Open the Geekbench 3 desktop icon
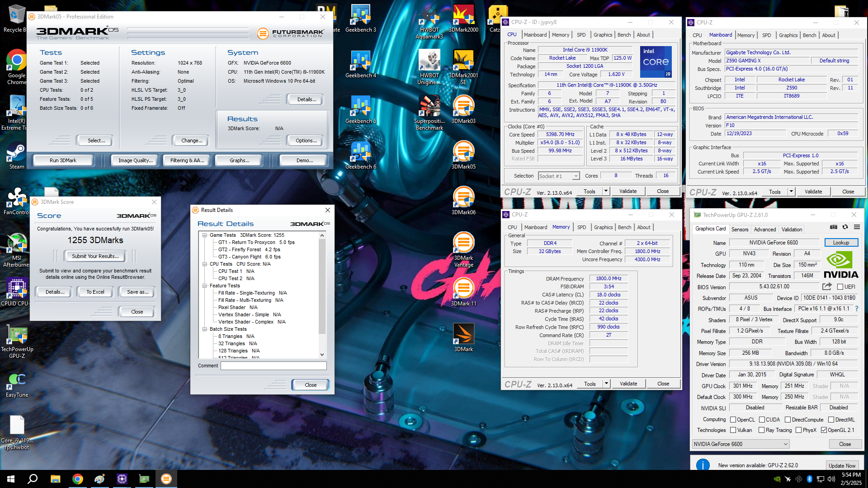 click(x=360, y=19)
